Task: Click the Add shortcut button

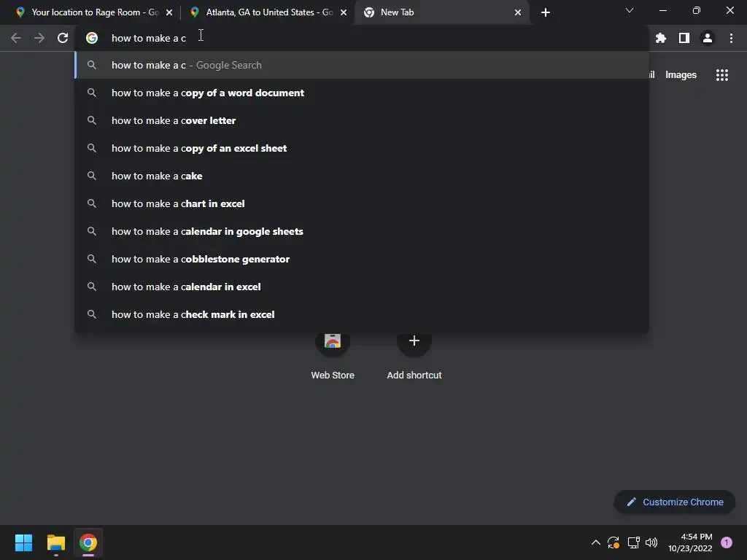Action: (414, 355)
